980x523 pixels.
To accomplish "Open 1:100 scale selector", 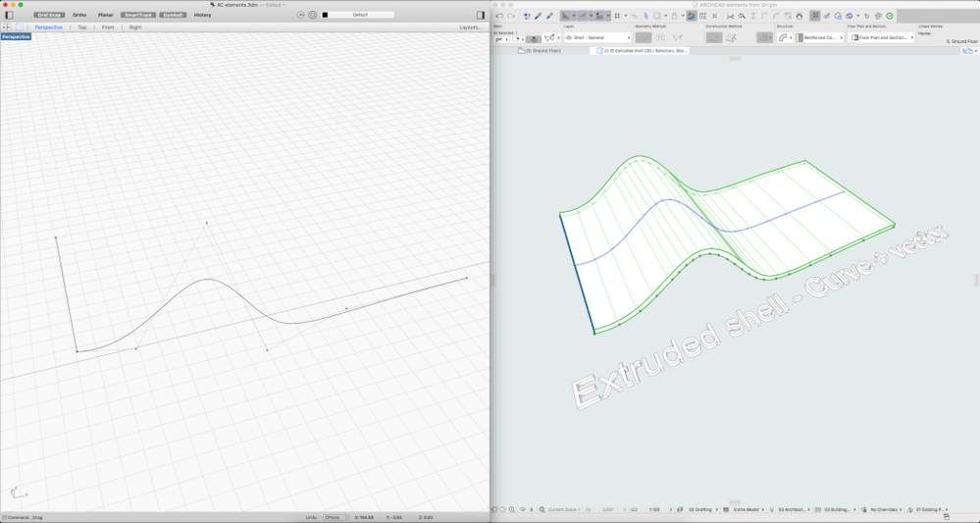I will (x=659, y=510).
